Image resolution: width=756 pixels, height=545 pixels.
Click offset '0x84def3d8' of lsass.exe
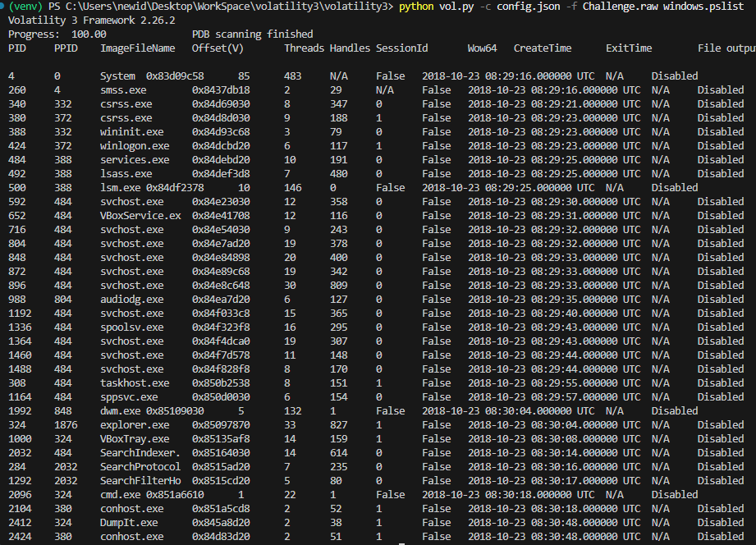[x=221, y=174]
